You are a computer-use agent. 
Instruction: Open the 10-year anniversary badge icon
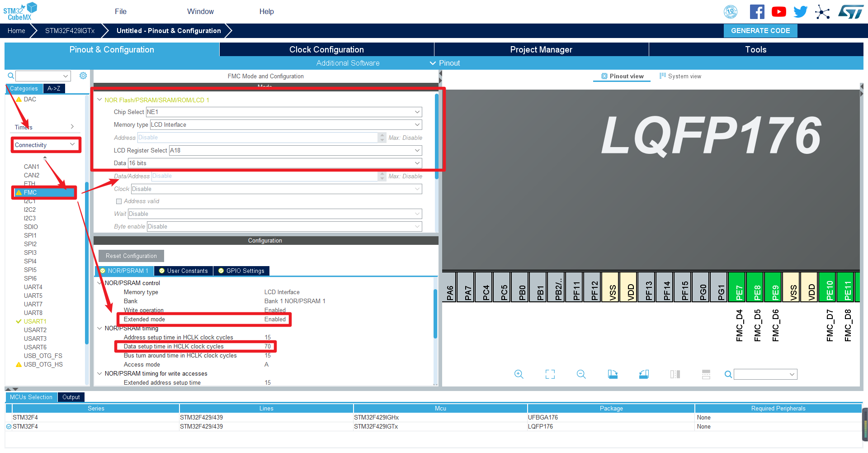[x=731, y=12]
